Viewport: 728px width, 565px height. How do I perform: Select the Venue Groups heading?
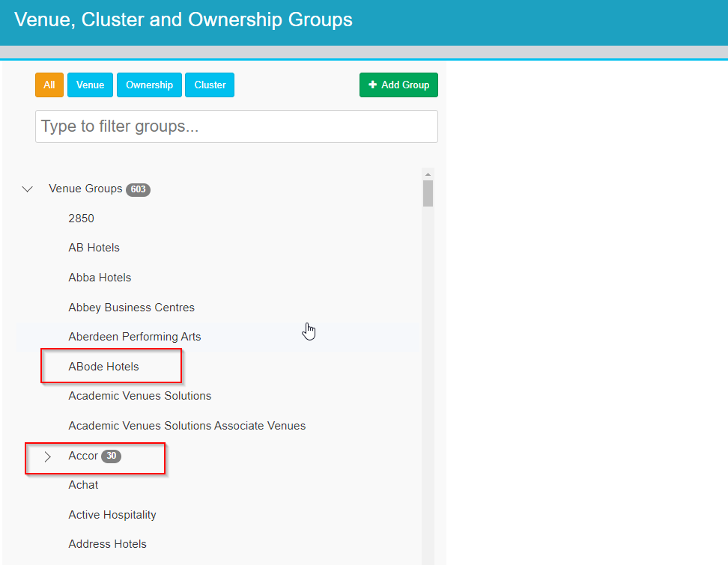(x=85, y=189)
